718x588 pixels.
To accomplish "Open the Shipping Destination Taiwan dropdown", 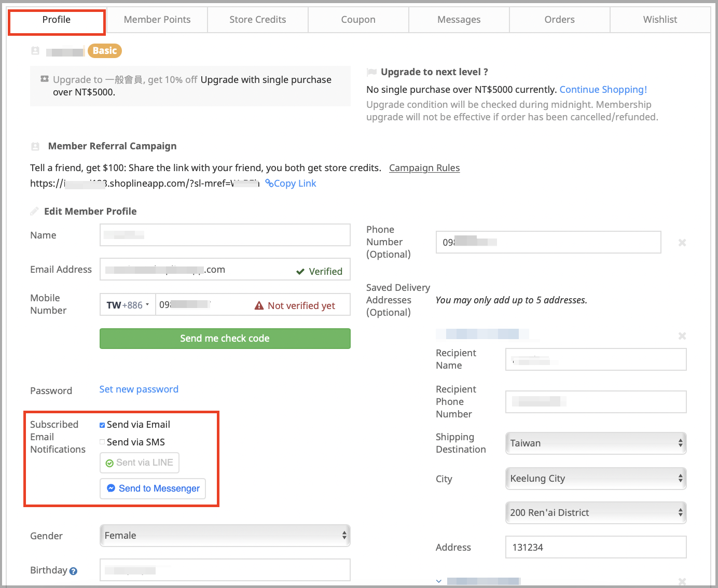I will click(x=596, y=443).
